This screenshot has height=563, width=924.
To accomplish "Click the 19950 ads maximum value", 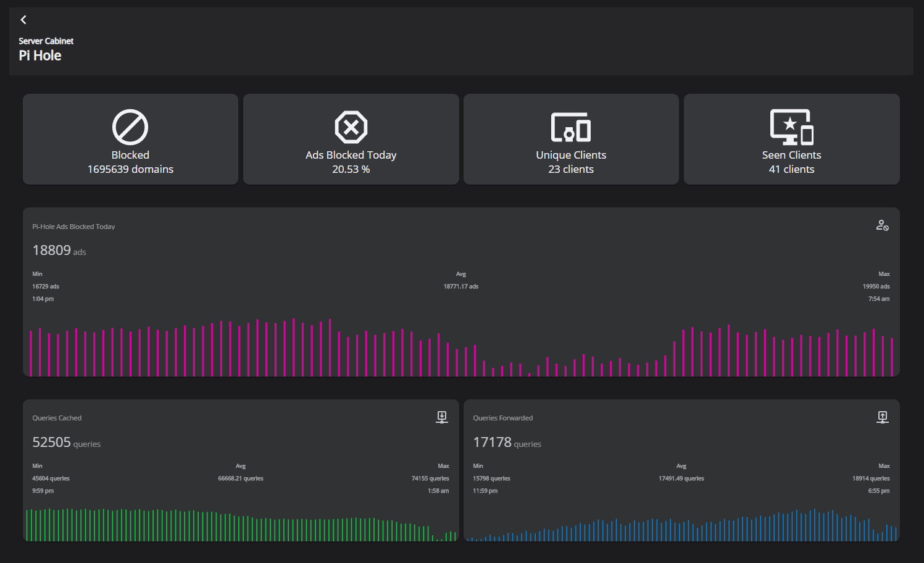I will pyautogui.click(x=876, y=286).
